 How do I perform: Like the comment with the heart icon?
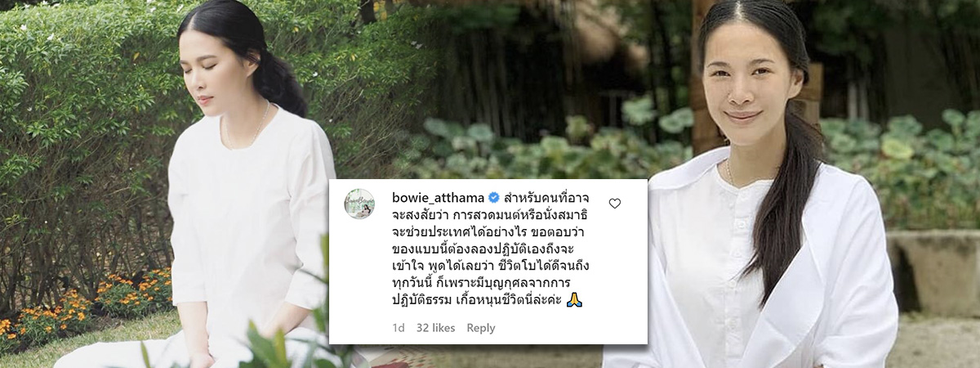(615, 204)
